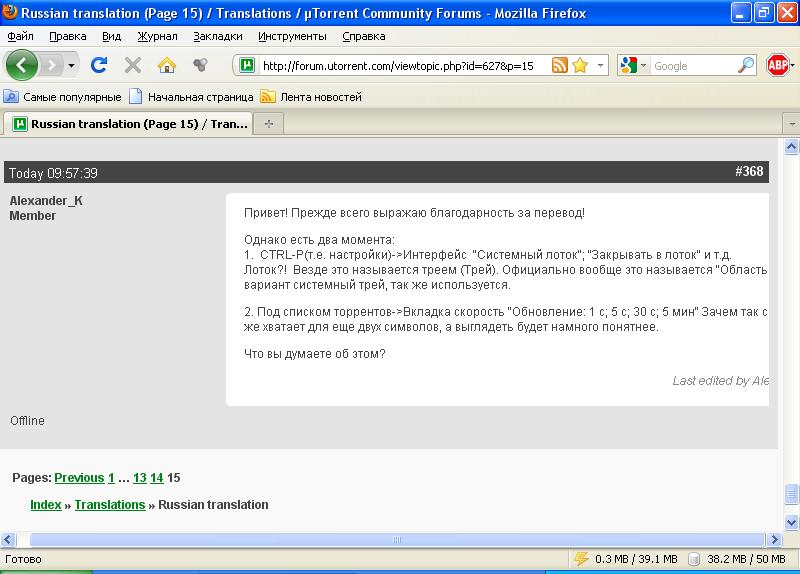Click the Готово status bar text

(x=23, y=559)
